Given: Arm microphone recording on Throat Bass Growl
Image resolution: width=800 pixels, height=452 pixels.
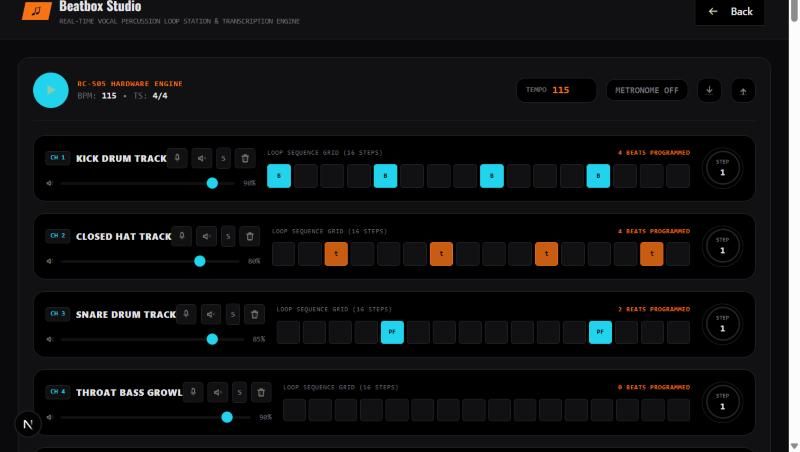Looking at the screenshot, I should pyautogui.click(x=193, y=392).
